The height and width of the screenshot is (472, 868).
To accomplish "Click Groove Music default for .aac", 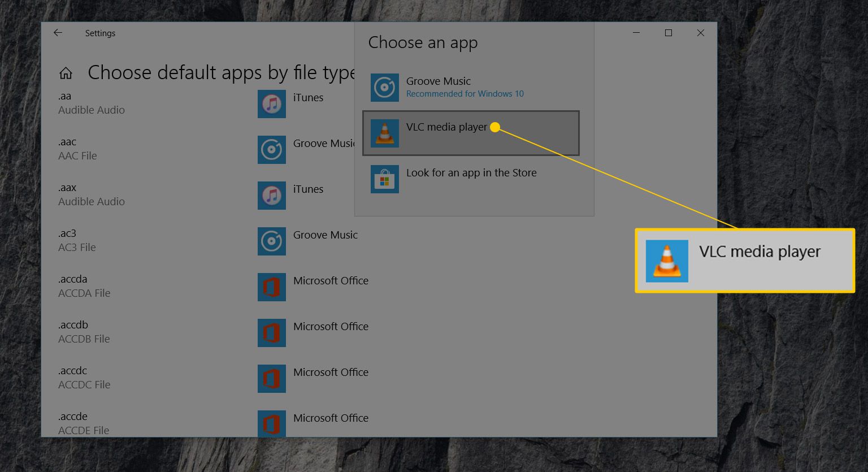I will coord(324,144).
